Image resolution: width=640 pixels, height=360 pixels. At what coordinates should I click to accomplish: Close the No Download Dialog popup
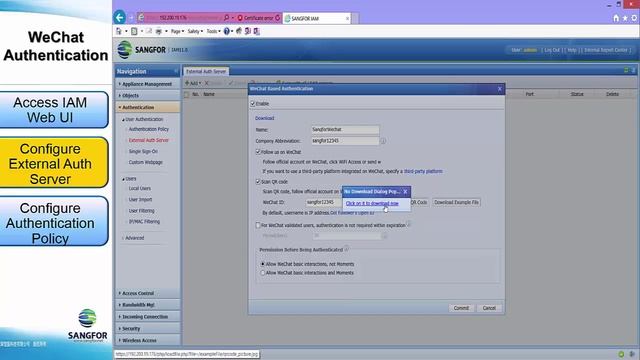pos(405,191)
